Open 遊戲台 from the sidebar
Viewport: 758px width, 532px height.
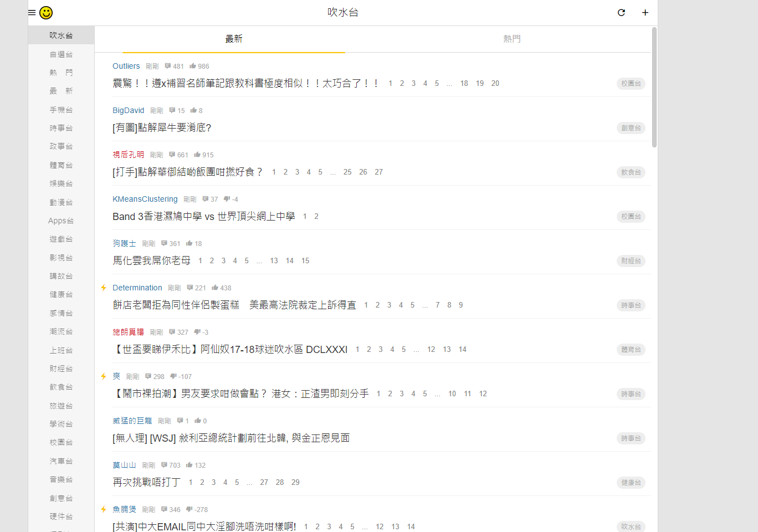[x=61, y=239]
